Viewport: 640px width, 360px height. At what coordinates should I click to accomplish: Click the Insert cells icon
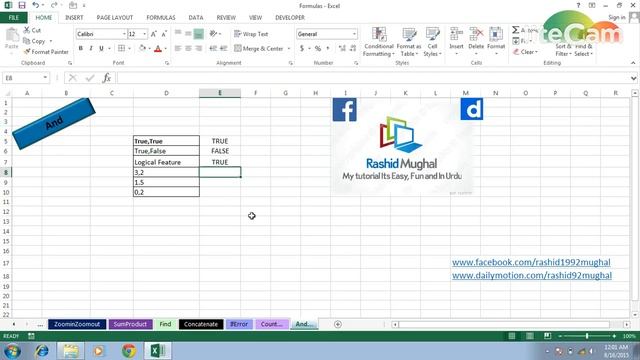(456, 34)
